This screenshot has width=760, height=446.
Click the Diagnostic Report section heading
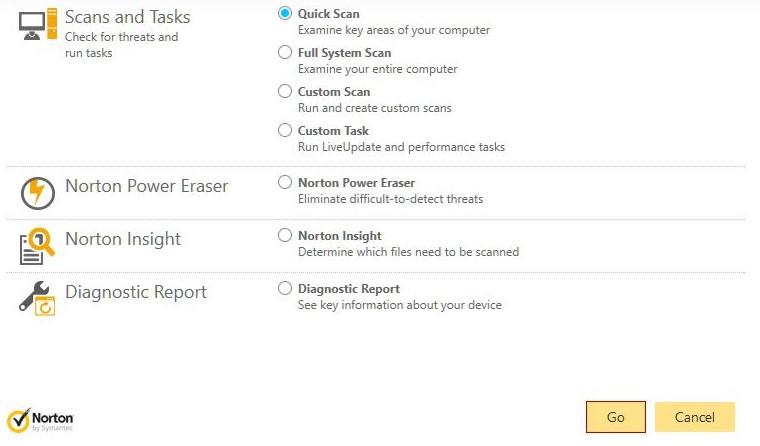click(x=136, y=292)
